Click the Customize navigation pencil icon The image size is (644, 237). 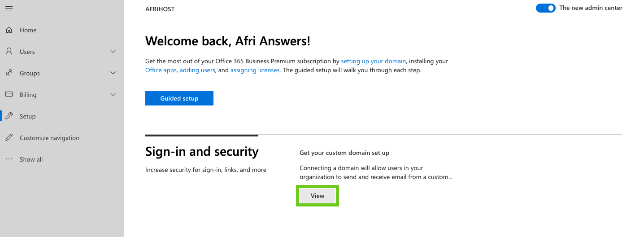coord(9,138)
